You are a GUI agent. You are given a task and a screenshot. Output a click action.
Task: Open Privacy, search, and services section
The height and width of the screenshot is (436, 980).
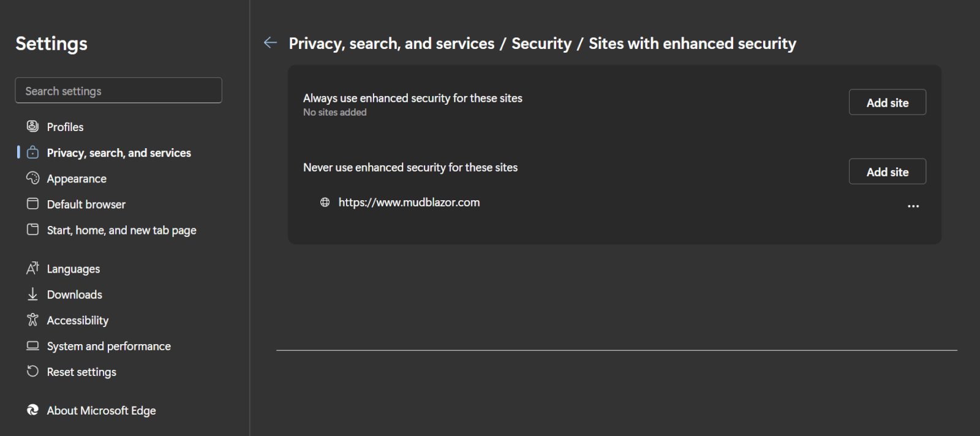point(119,153)
